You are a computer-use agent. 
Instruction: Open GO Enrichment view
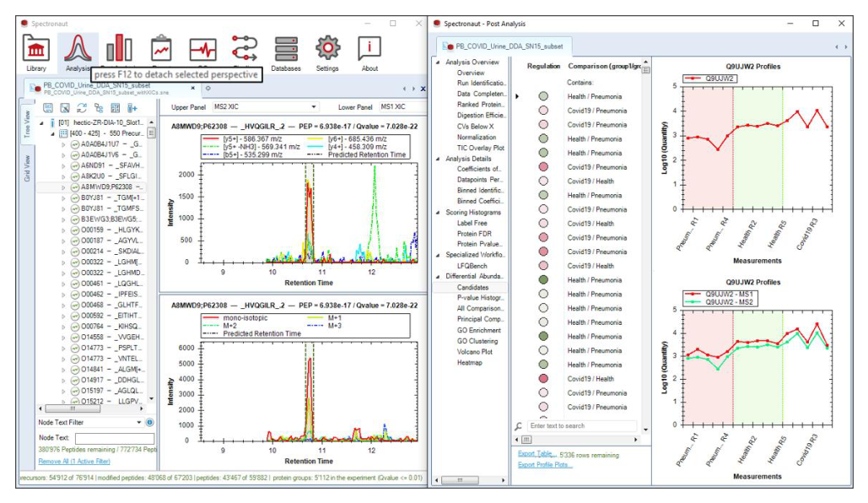click(479, 330)
